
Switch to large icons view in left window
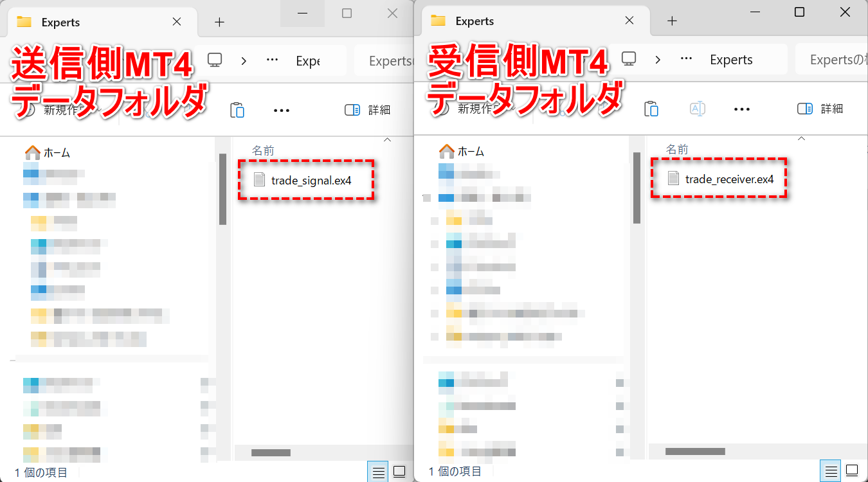tap(399, 472)
